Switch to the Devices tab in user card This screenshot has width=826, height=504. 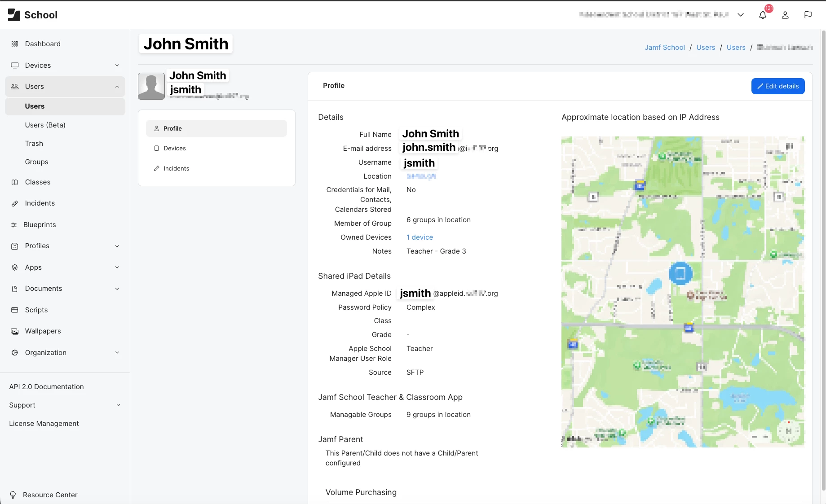point(216,148)
